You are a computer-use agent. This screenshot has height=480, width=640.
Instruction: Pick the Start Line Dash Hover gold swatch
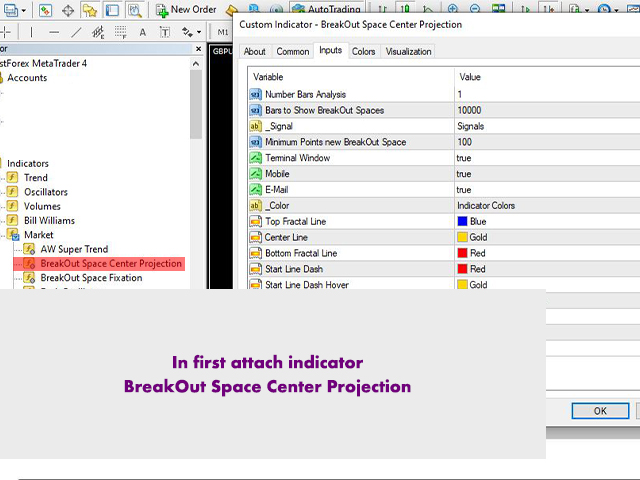pyautogui.click(x=462, y=284)
